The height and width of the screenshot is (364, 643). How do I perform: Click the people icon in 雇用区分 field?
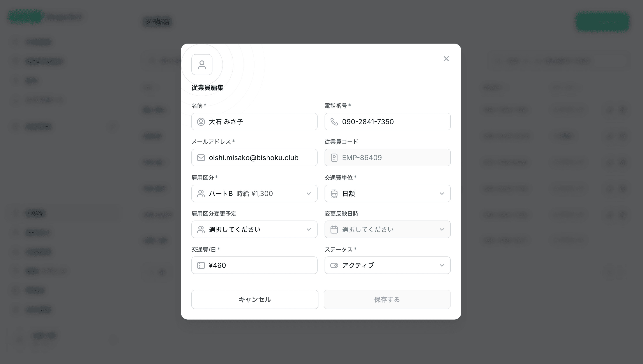pos(201,194)
